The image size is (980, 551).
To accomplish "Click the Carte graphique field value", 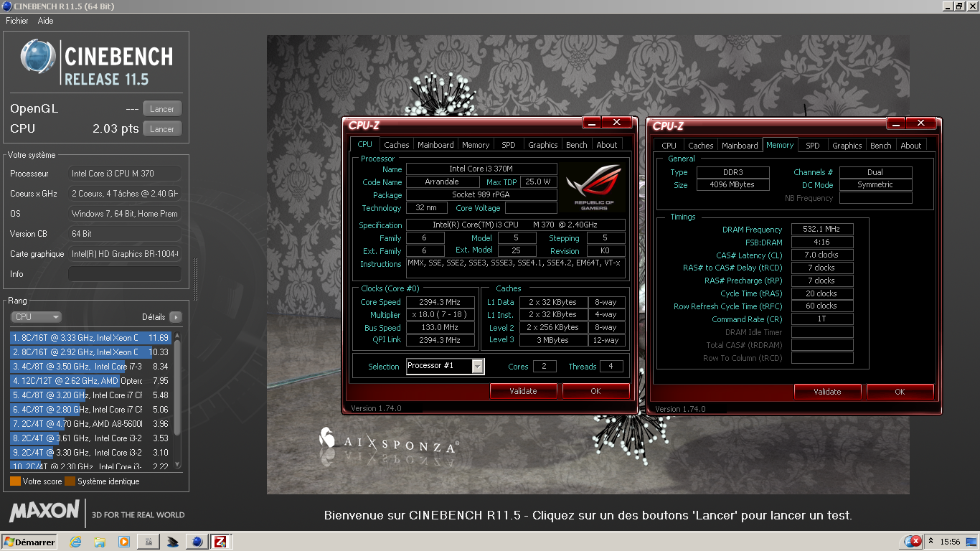I will point(124,254).
